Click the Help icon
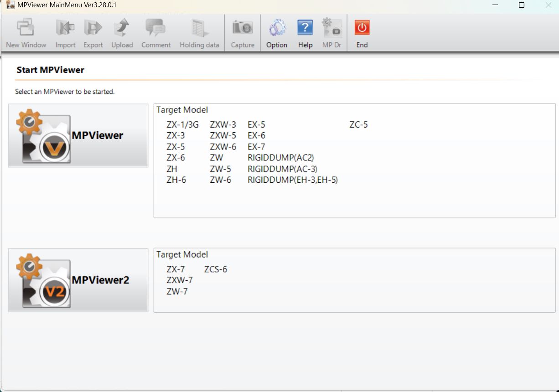 pyautogui.click(x=305, y=27)
